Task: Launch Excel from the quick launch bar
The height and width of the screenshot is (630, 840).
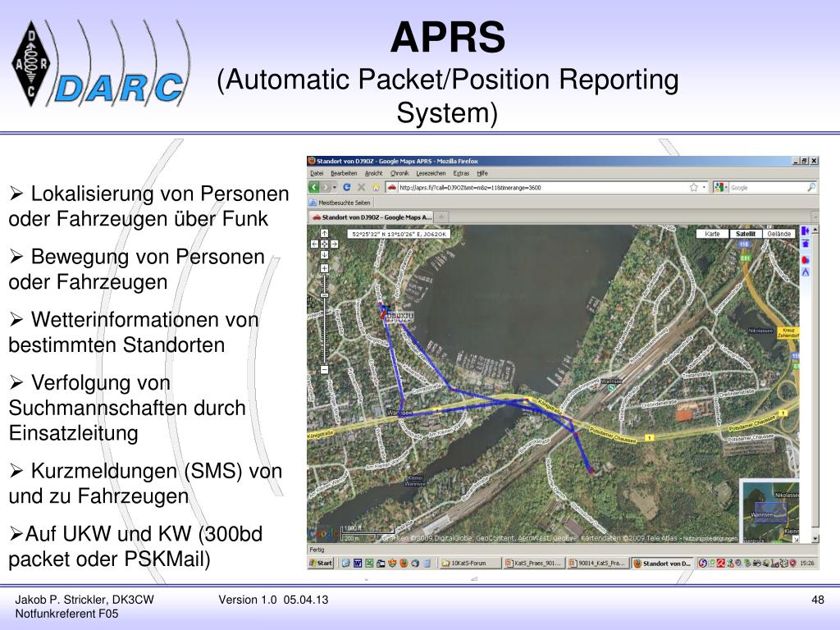Action: [371, 564]
